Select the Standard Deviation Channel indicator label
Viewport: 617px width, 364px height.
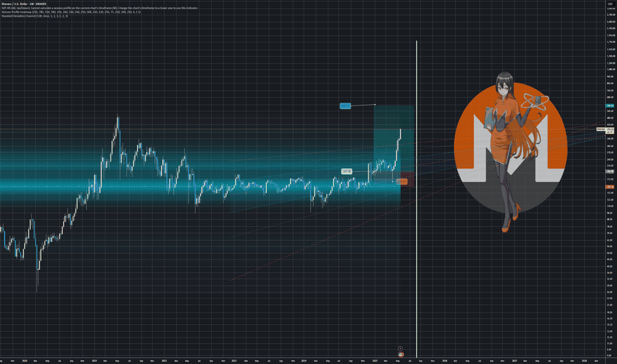coord(34,16)
